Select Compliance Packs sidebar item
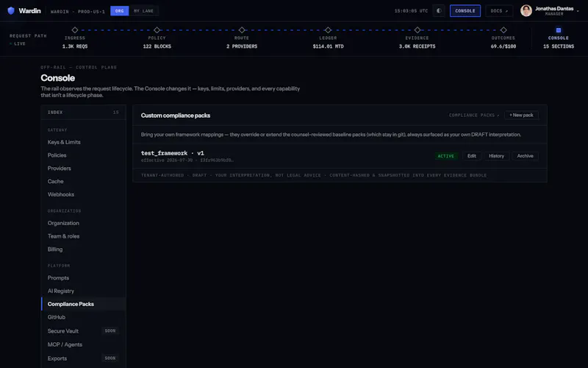588x368 pixels. (x=83, y=304)
